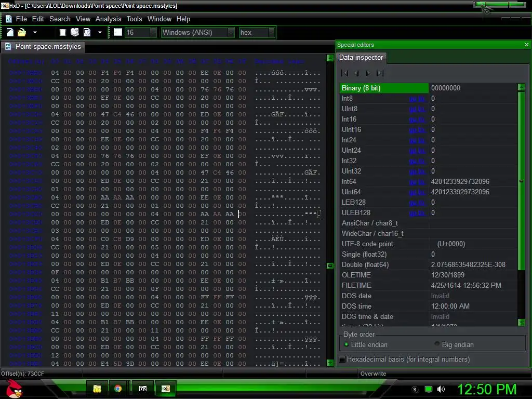
Task: Click the 'go to' link for ULEB128
Action: (x=417, y=213)
